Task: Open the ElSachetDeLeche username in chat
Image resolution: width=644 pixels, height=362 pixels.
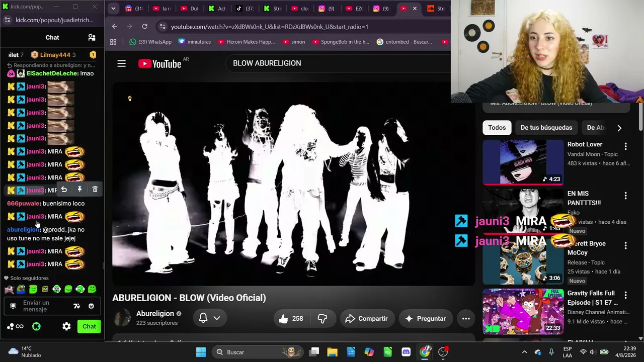Action: pyautogui.click(x=52, y=73)
